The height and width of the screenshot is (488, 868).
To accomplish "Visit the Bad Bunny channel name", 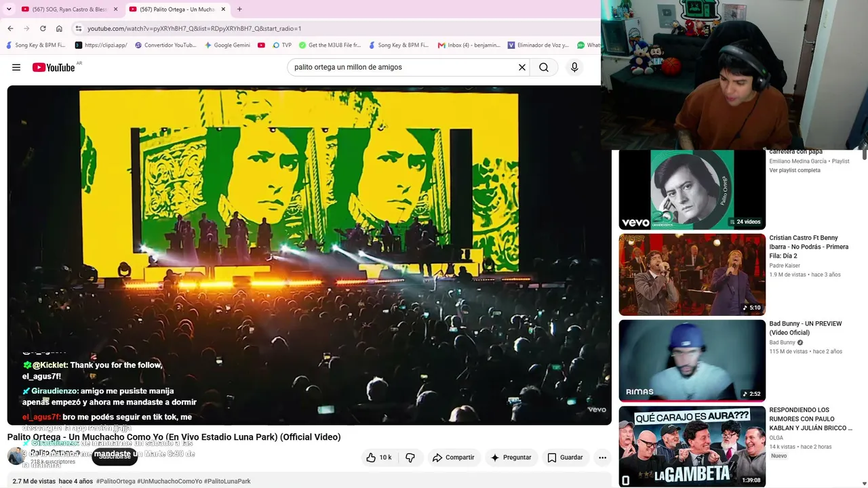I will tap(782, 342).
